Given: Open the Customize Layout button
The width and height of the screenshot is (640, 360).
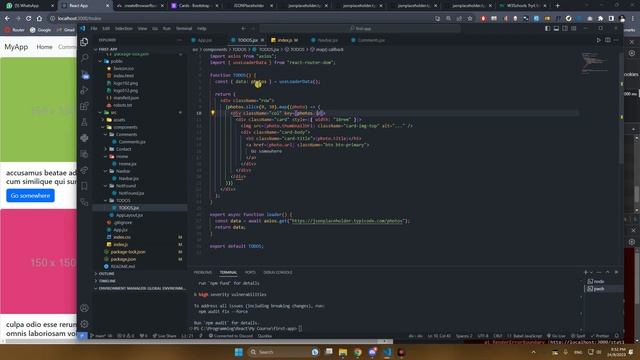Looking at the screenshot, I should point(574,29).
